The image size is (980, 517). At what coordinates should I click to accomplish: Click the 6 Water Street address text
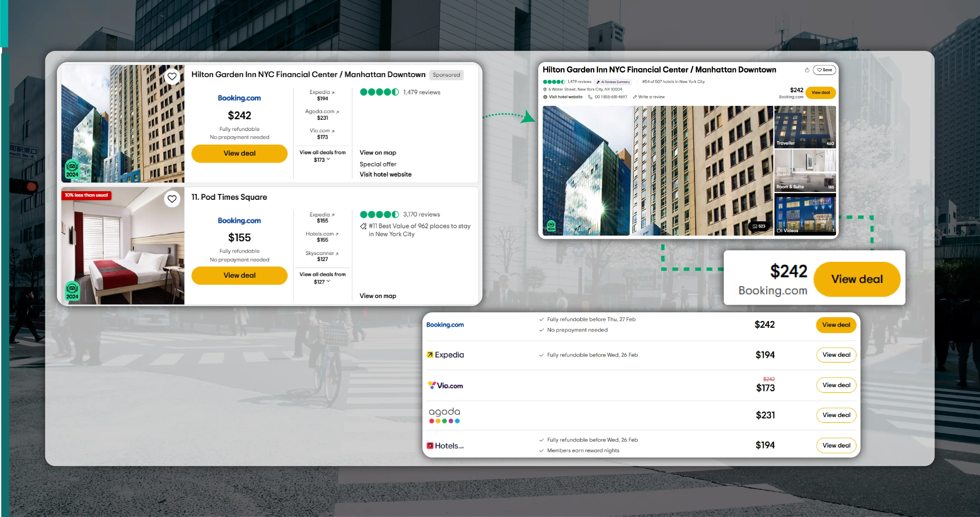[x=585, y=89]
